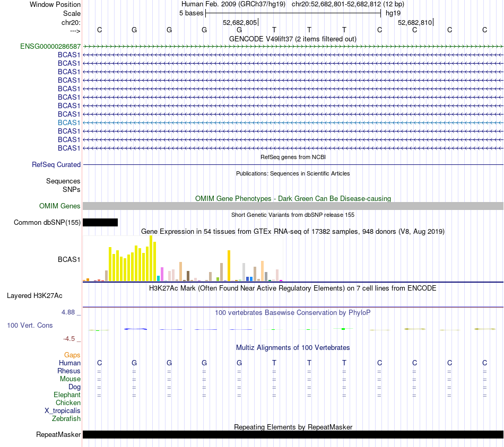Screen dimensions: 504x447
Task: Select the Mouse species label
Action: coord(70,379)
